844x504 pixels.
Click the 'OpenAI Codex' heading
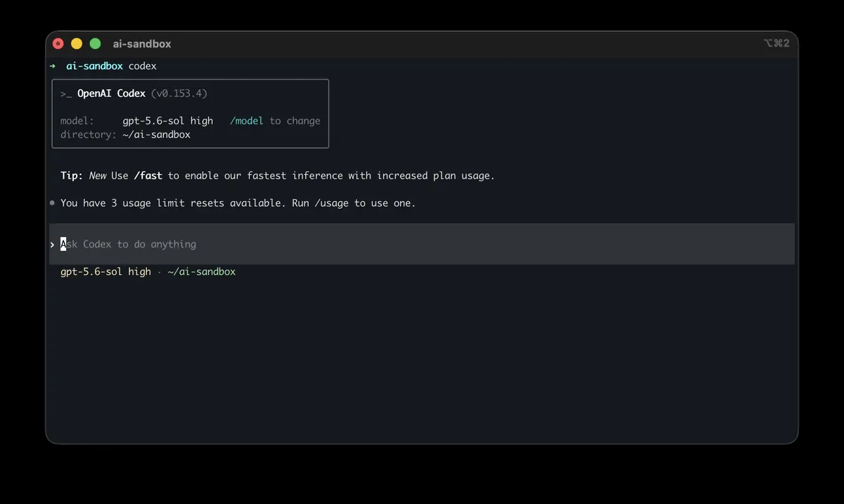coord(111,93)
